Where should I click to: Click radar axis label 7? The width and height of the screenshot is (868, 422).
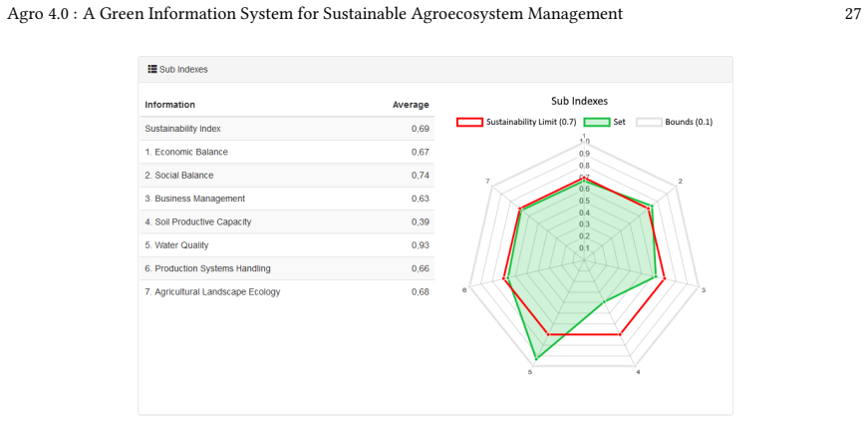tap(487, 182)
